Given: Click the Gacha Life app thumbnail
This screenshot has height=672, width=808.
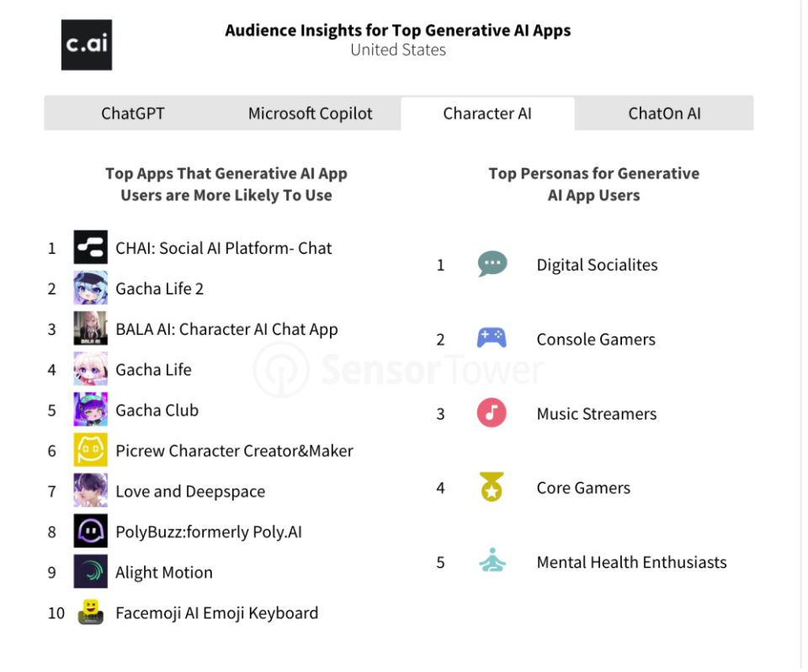Looking at the screenshot, I should coord(90,369).
